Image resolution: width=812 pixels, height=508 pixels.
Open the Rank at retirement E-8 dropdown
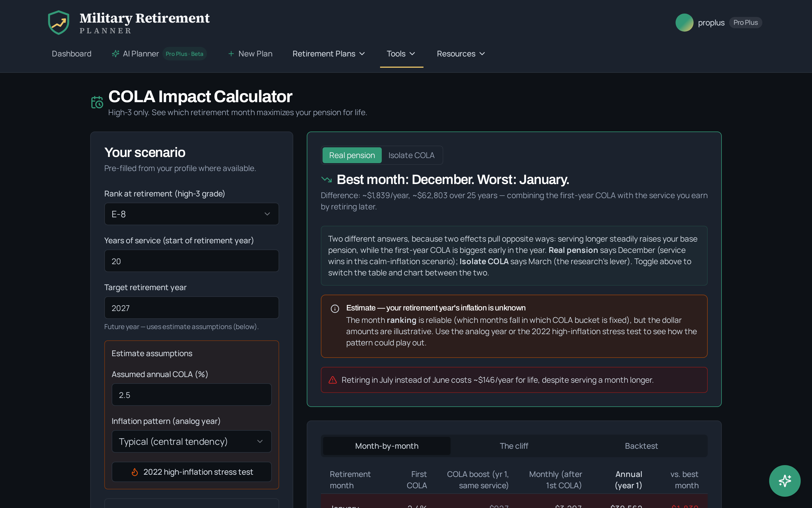192,214
